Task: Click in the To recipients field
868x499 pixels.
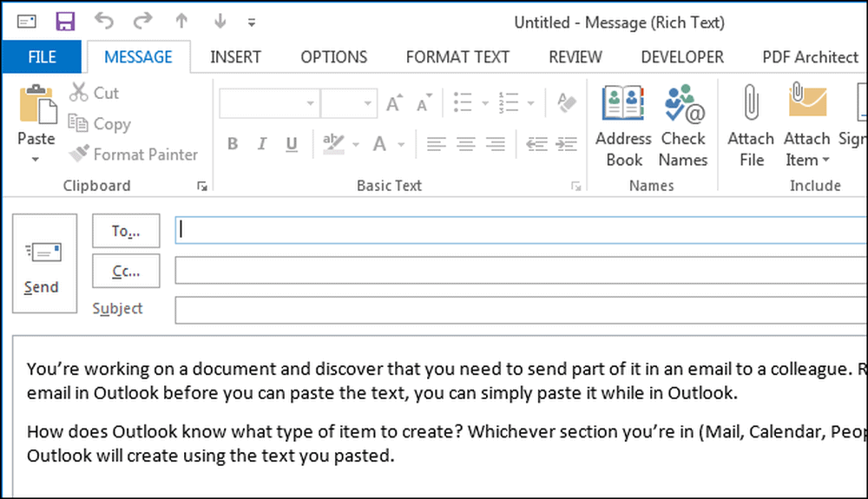Action: point(522,230)
